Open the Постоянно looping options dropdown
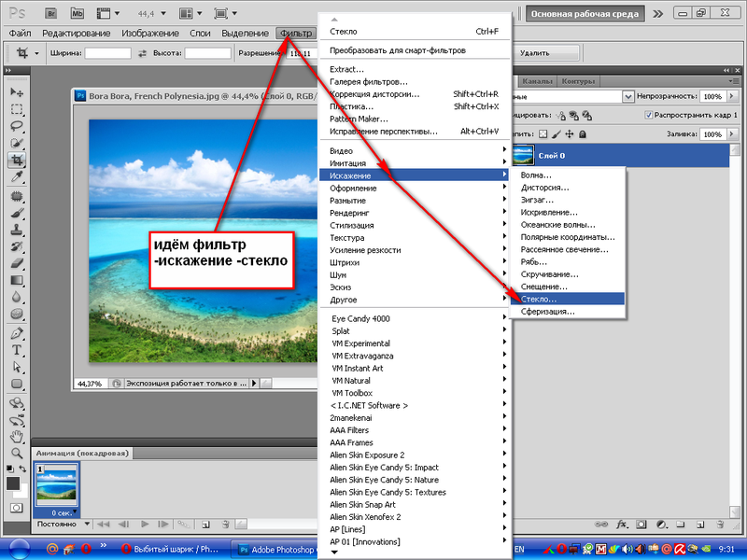The image size is (747, 560). pos(87,524)
